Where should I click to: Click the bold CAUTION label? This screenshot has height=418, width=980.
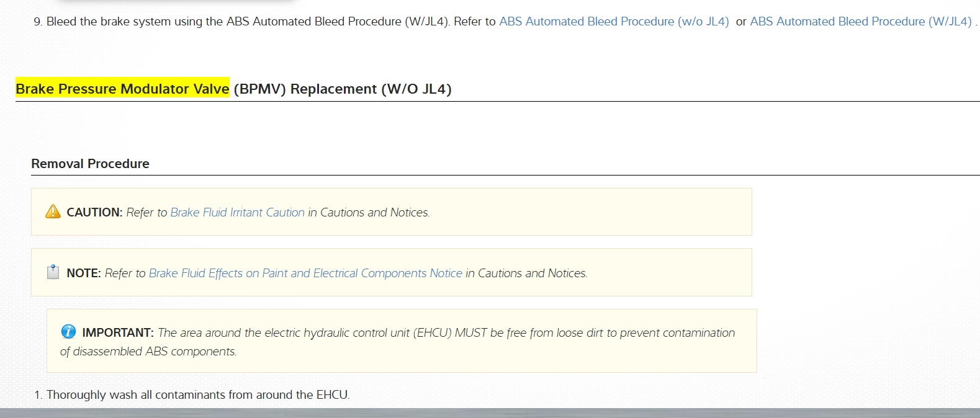[x=94, y=213]
